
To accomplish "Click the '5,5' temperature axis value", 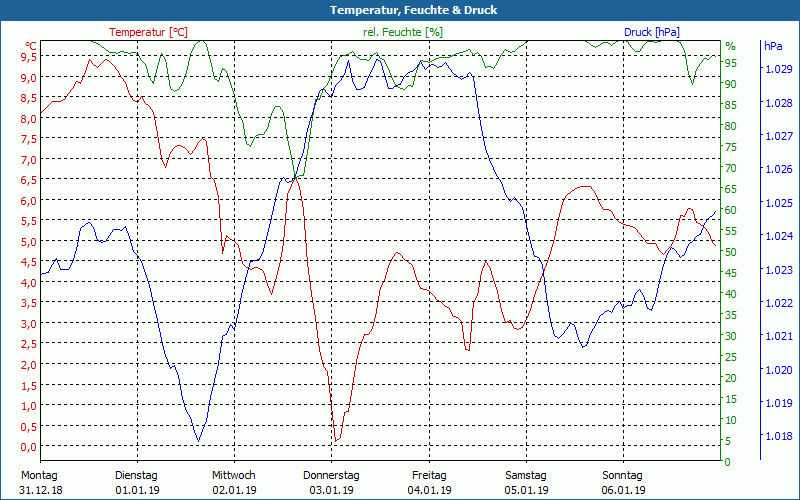I will [x=29, y=221].
